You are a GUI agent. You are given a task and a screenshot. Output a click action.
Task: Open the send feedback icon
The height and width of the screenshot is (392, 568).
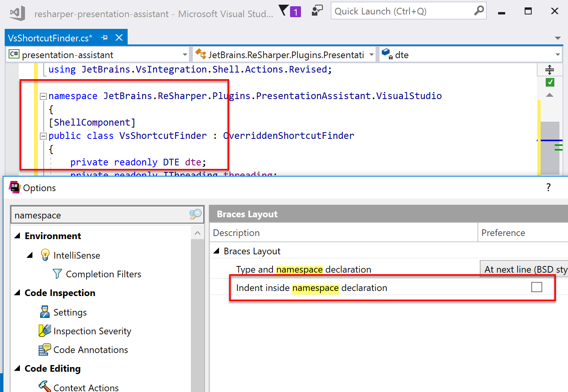pyautogui.click(x=317, y=11)
